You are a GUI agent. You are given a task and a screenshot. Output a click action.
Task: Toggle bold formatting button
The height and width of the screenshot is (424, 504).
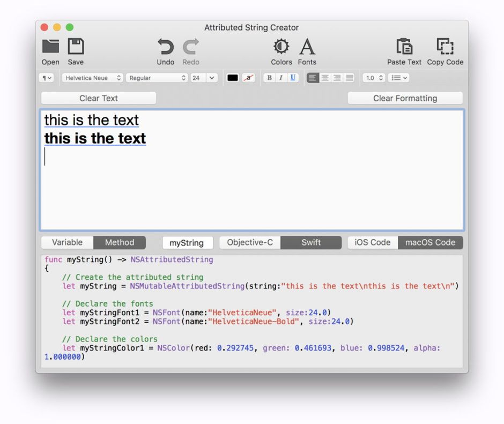pyautogui.click(x=269, y=78)
